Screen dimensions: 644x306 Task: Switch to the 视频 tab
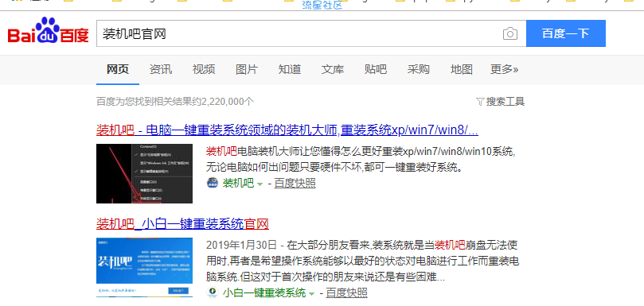coord(204,69)
